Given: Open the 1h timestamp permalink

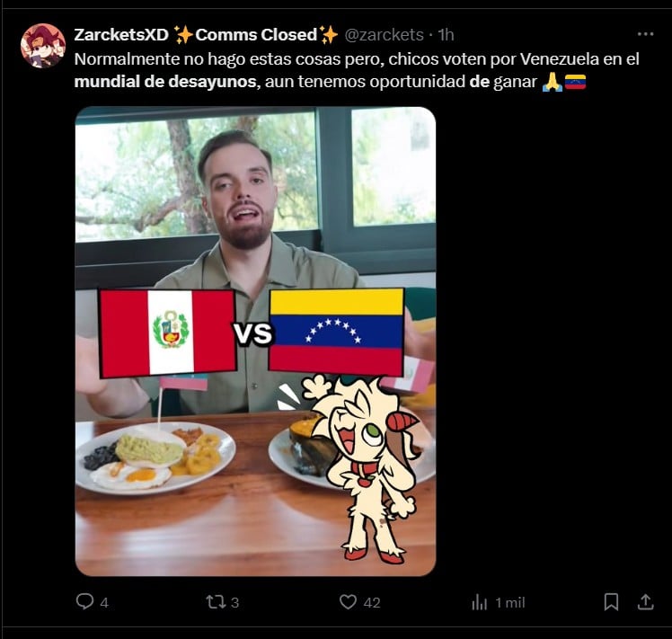Looking at the screenshot, I should tap(446, 35).
